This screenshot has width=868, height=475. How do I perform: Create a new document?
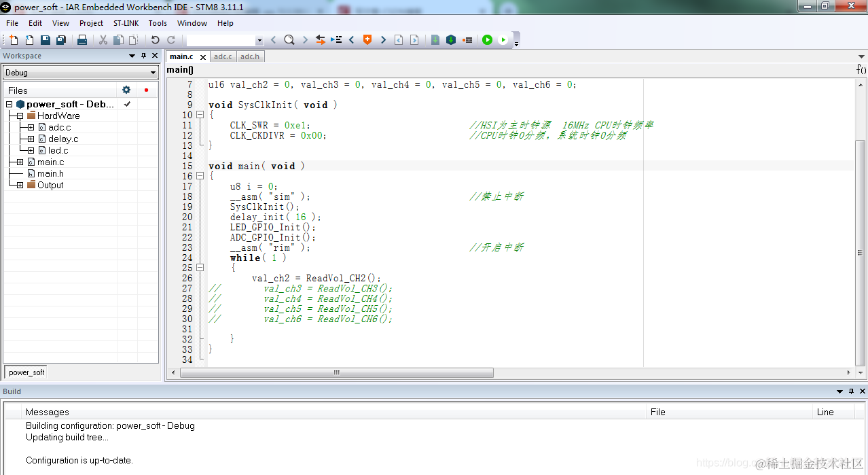[x=14, y=40]
